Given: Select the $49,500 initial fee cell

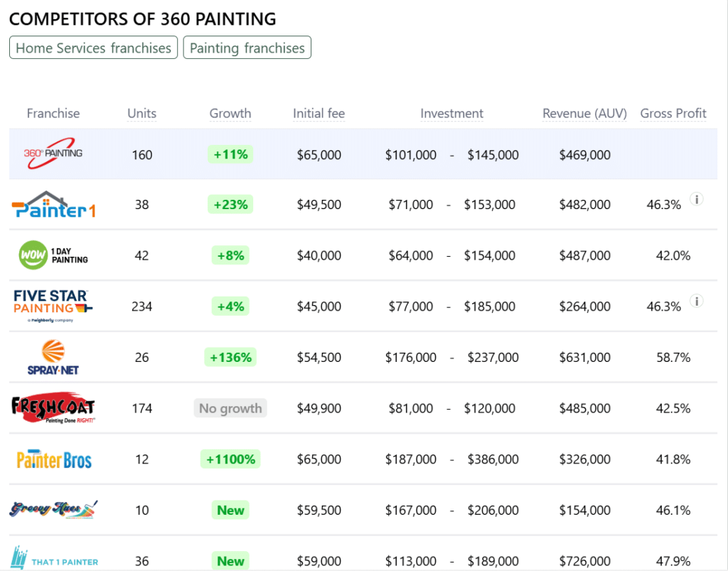Looking at the screenshot, I should (319, 205).
